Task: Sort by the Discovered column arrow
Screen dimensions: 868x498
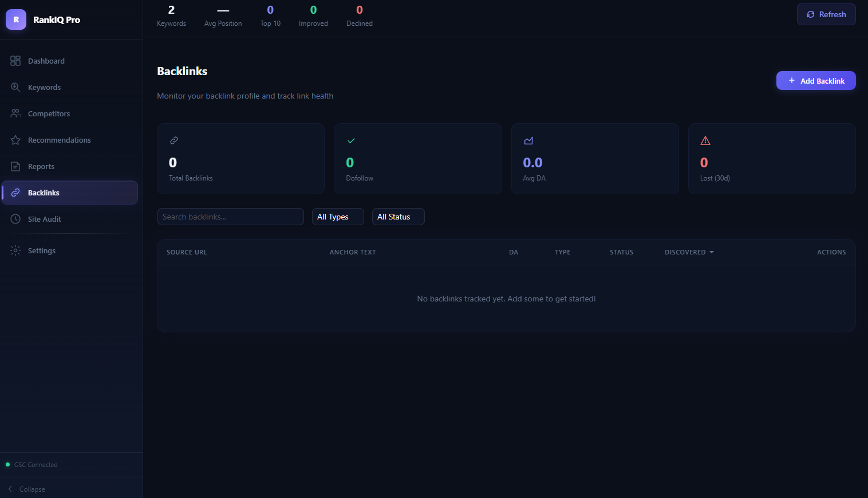Action: click(712, 252)
